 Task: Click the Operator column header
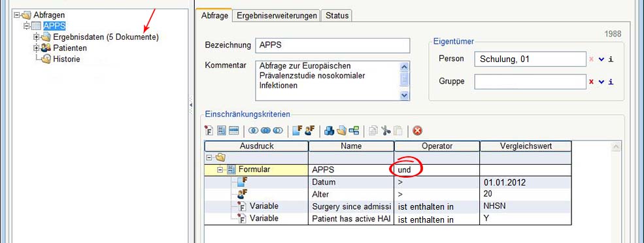tap(437, 146)
